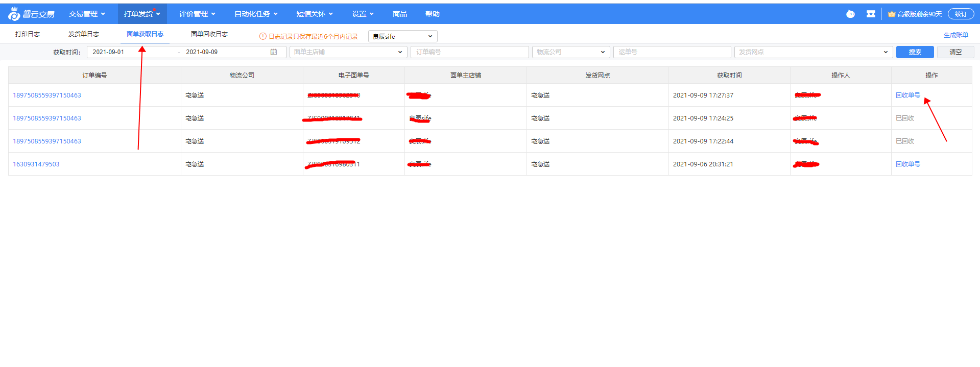
Task: Click the 订单编号 column header
Action: (94, 76)
